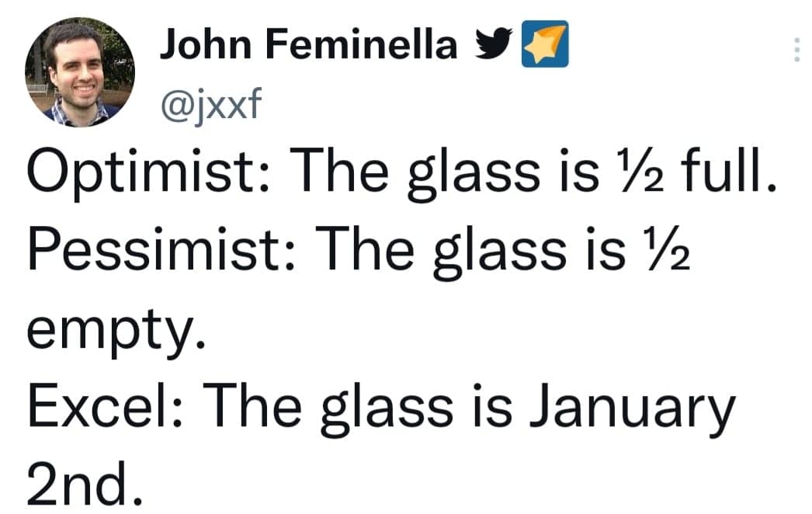Image resolution: width=812 pixels, height=514 pixels.
Task: Click "glass" on the Optimist line
Action: (474, 174)
